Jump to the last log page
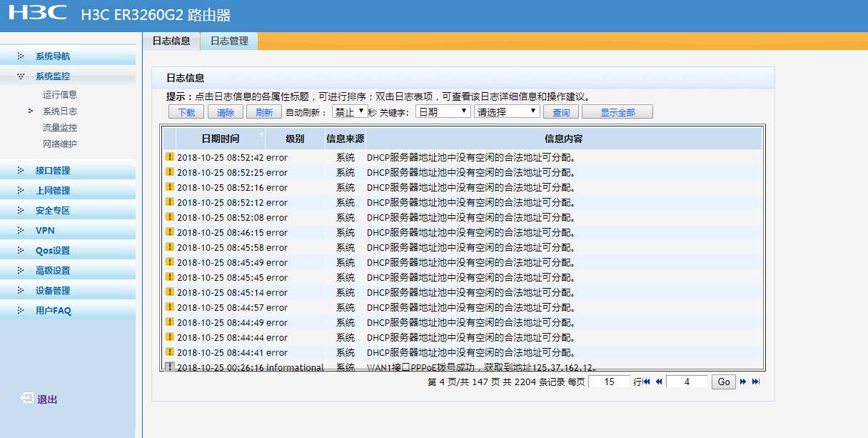Screen dimensions: 868x438 (756, 382)
